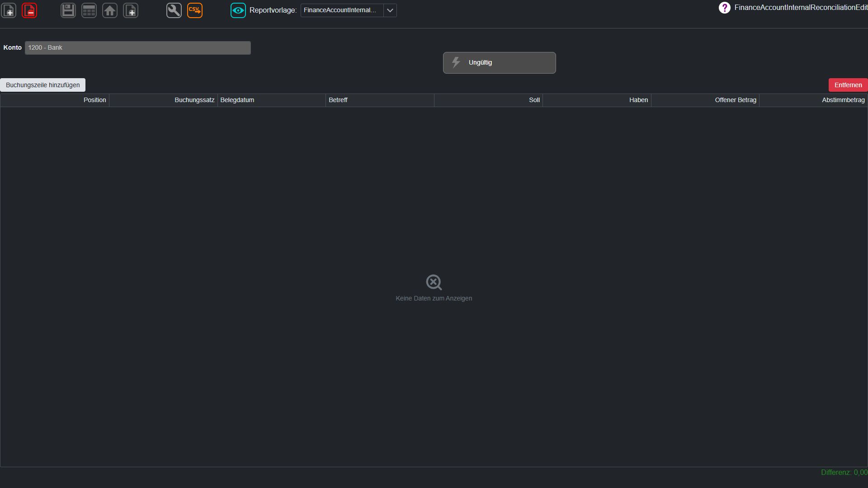Click the Differenz: 0,00 text

tap(844, 473)
